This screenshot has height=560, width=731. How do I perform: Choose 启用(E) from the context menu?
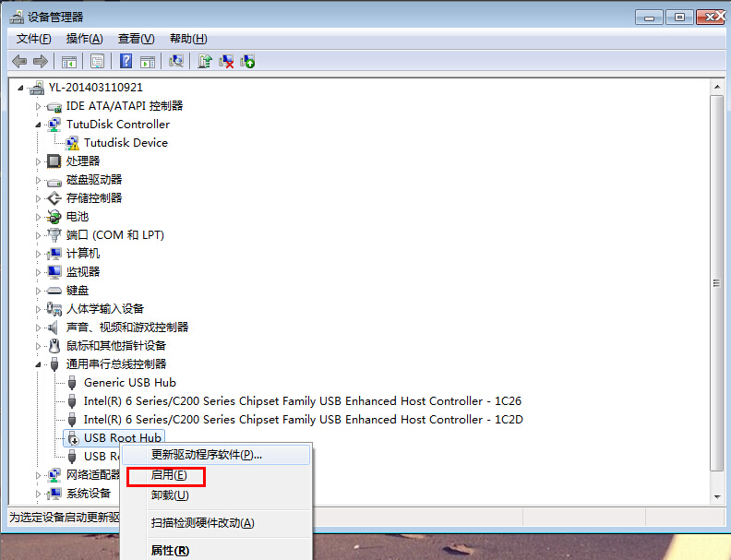click(169, 475)
